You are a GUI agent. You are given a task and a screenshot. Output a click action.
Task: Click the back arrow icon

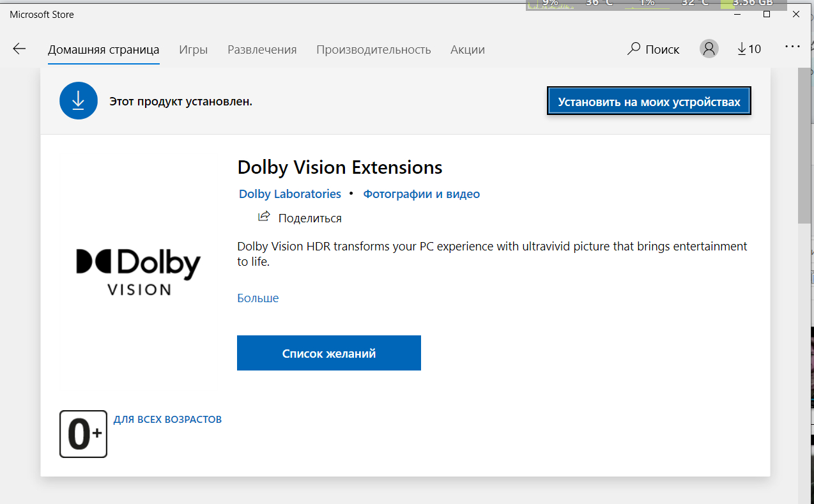tap(19, 49)
